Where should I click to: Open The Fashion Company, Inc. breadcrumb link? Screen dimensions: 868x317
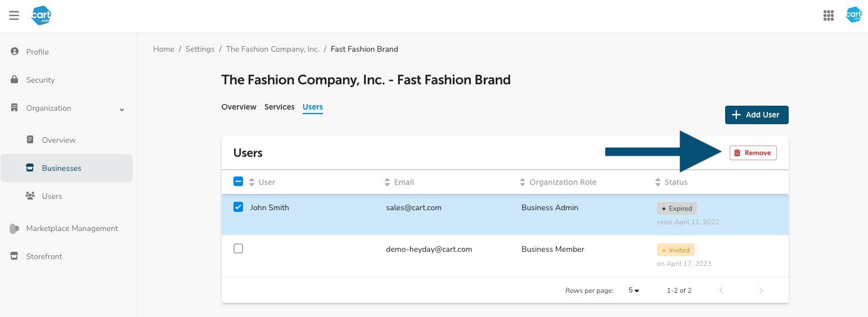(272, 49)
